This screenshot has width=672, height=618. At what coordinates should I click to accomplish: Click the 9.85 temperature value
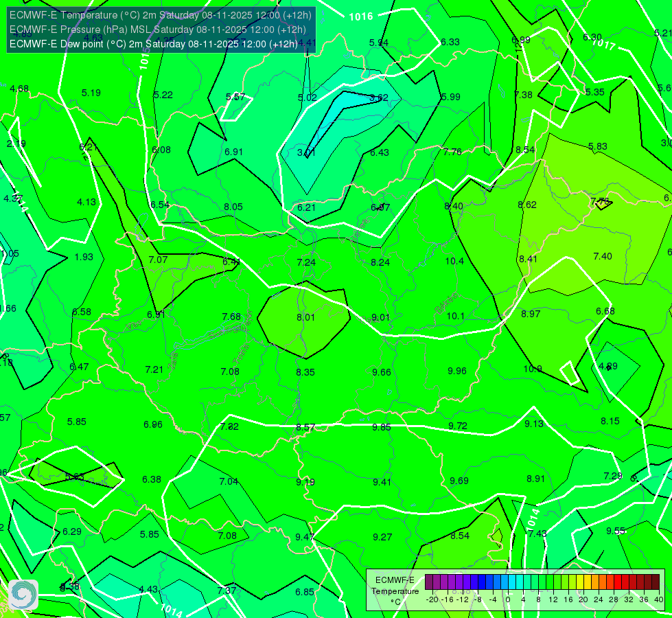point(382,426)
